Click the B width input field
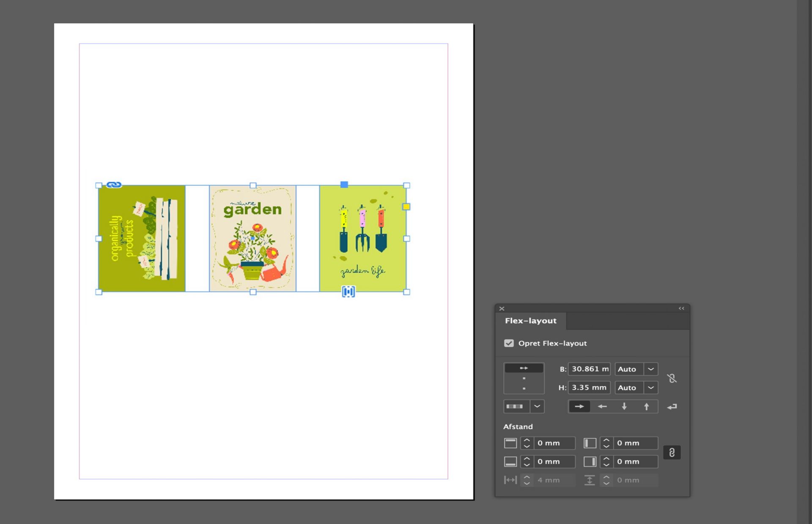This screenshot has height=524, width=812. pyautogui.click(x=589, y=369)
